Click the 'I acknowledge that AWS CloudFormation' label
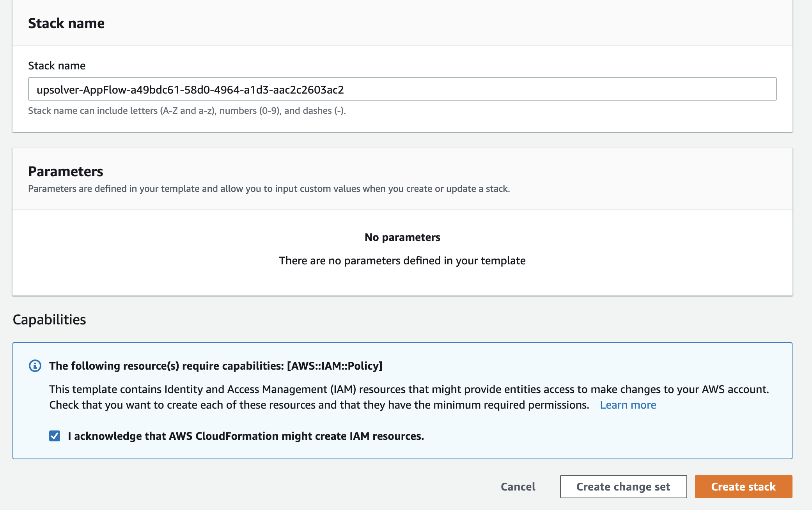Image resolution: width=812 pixels, height=510 pixels. click(x=246, y=436)
